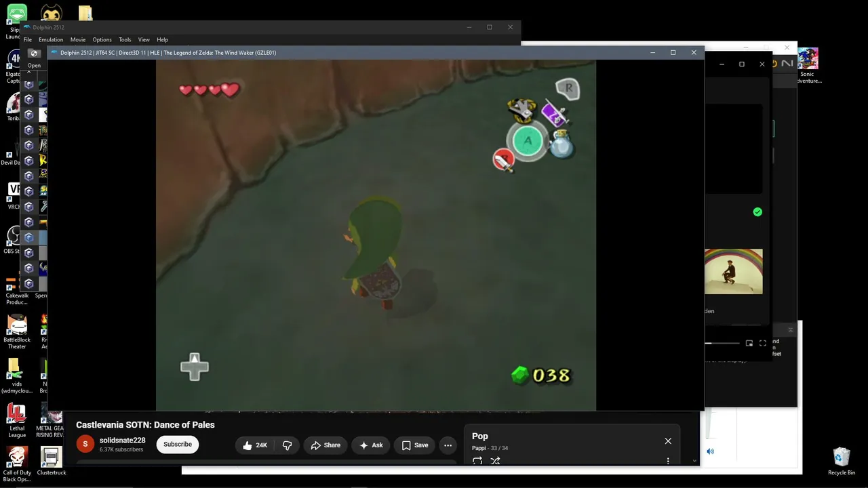Minimize the Dolphin 2512 main window

click(x=469, y=27)
